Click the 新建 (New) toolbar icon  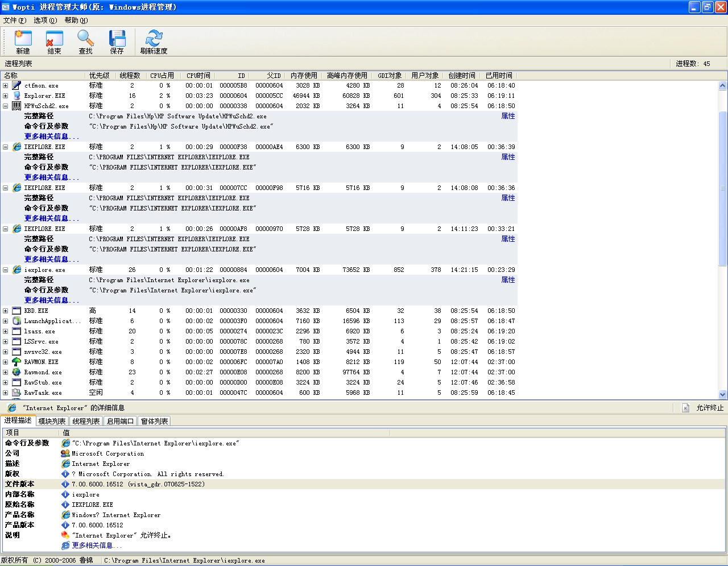pyautogui.click(x=23, y=39)
